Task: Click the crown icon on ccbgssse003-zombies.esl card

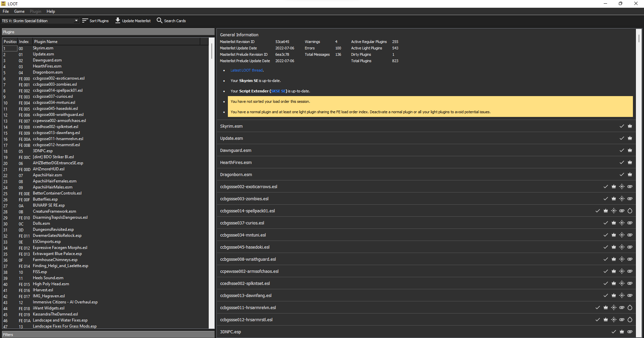Action: 614,199
